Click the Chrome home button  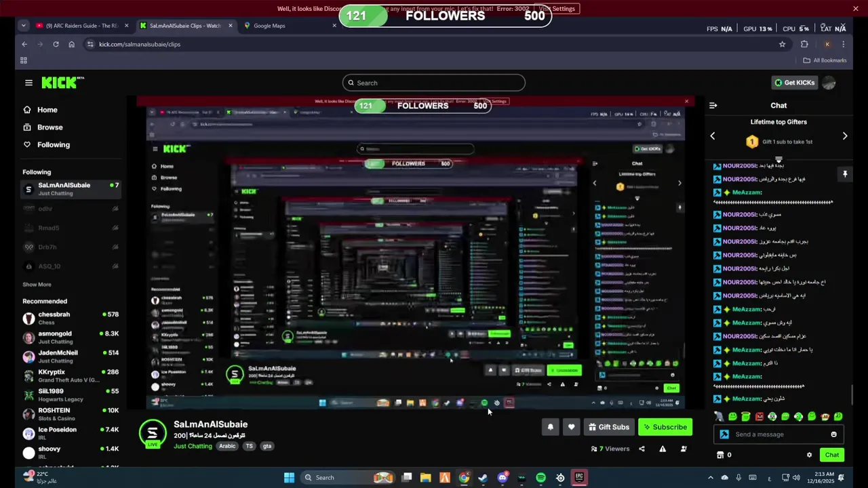71,44
